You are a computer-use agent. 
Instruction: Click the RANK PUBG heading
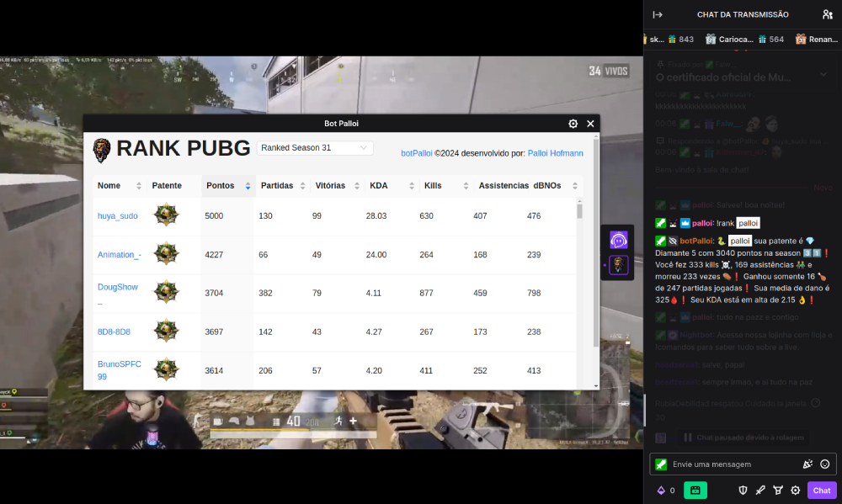tap(183, 148)
